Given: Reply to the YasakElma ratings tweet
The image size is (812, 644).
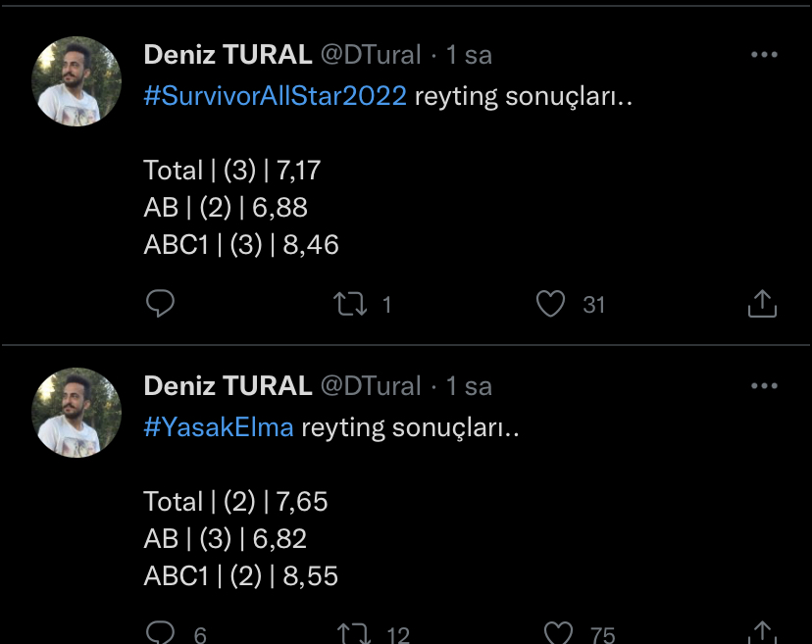Looking at the screenshot, I should pos(160,633).
